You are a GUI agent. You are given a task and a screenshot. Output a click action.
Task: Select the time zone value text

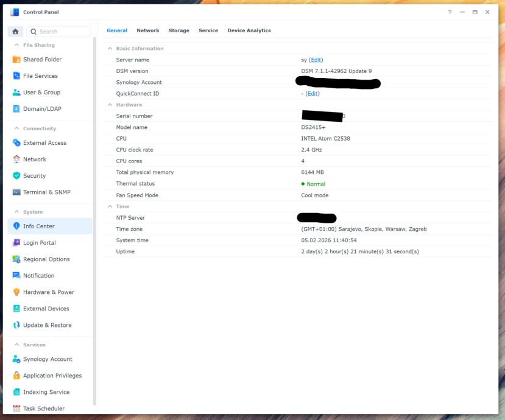click(364, 229)
